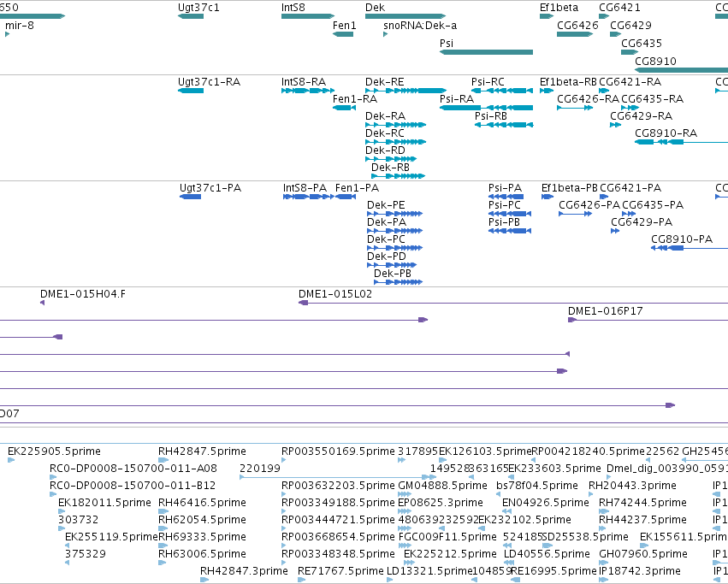Screen dimensions: 728x584
Task: Click the 220199 EST label
Action: pyautogui.click(x=260, y=469)
